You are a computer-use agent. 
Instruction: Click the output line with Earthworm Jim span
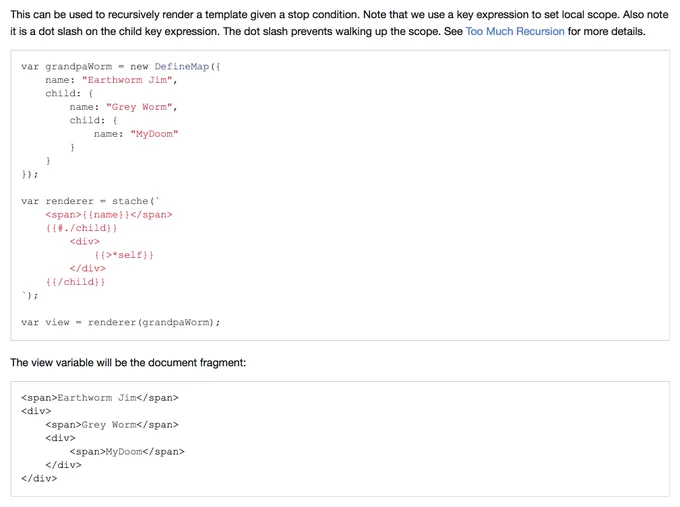(x=100, y=398)
